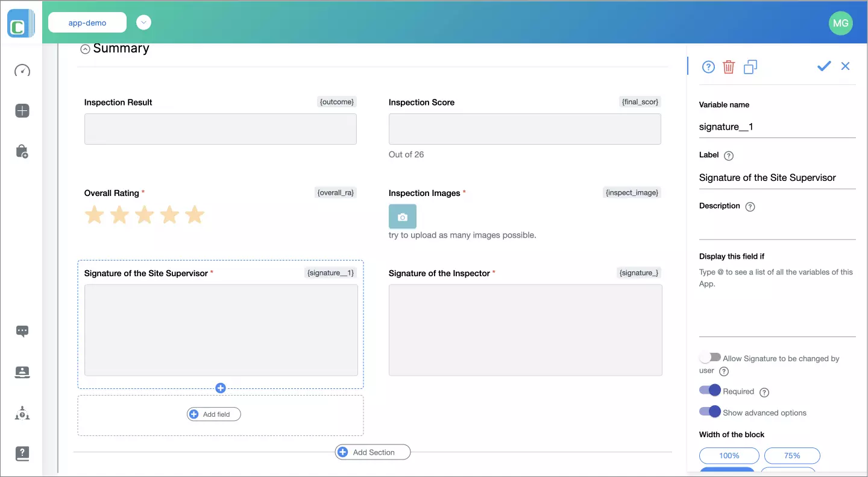
Task: Disable the Required toggle
Action: [710, 390]
